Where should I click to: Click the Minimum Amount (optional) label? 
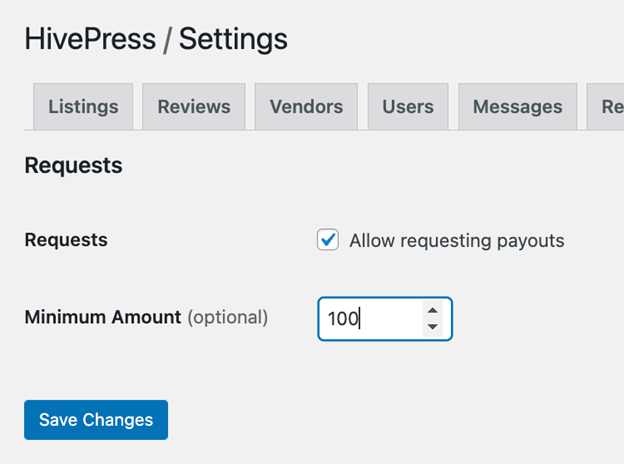pos(146,318)
